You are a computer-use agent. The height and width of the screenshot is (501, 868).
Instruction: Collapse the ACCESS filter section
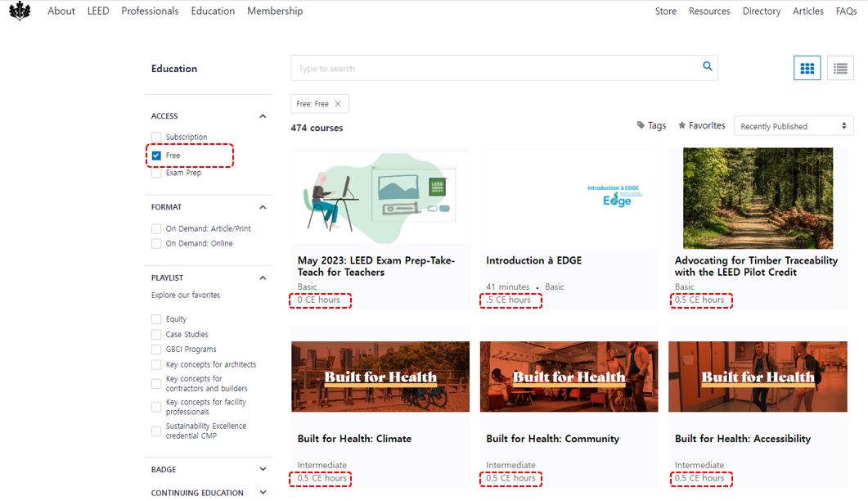263,115
